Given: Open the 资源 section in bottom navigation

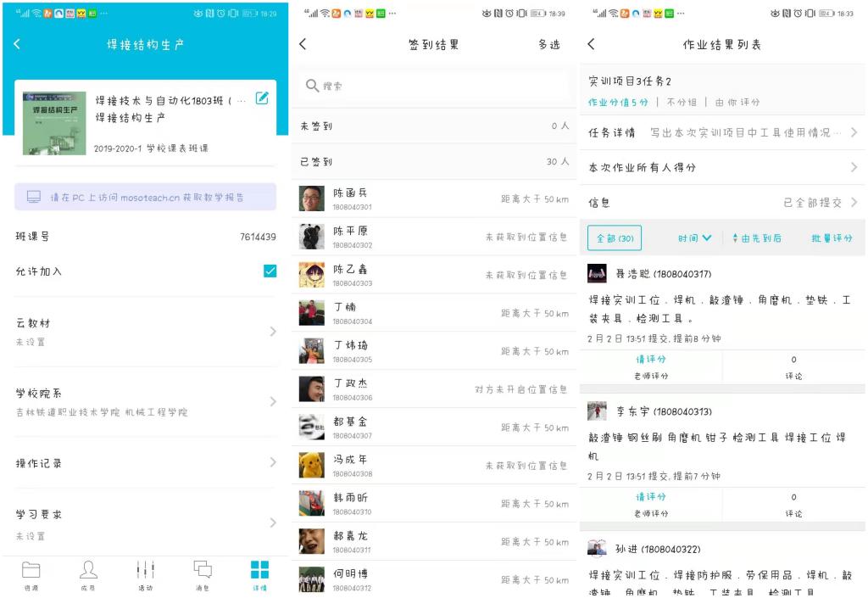Looking at the screenshot, I should pyautogui.click(x=29, y=574).
